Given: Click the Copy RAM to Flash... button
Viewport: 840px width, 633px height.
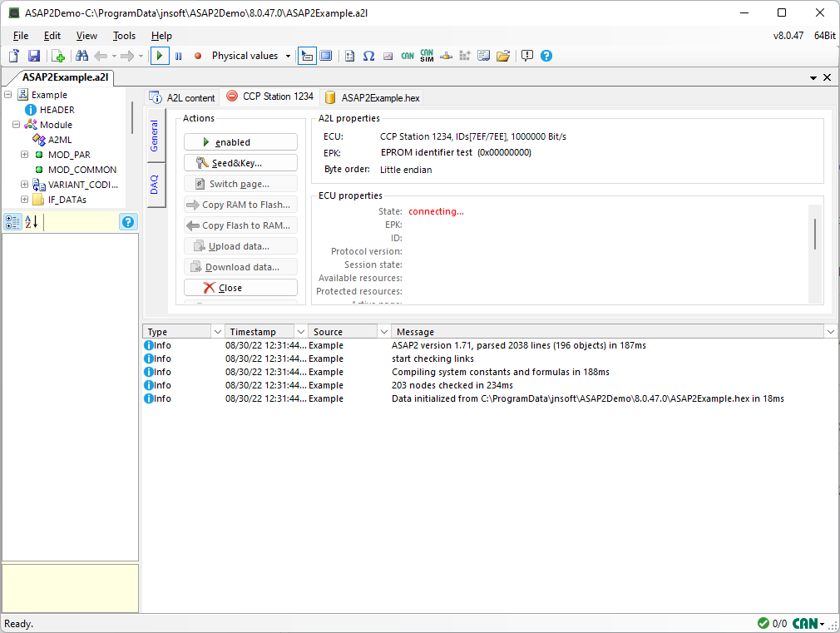Looking at the screenshot, I should click(240, 205).
